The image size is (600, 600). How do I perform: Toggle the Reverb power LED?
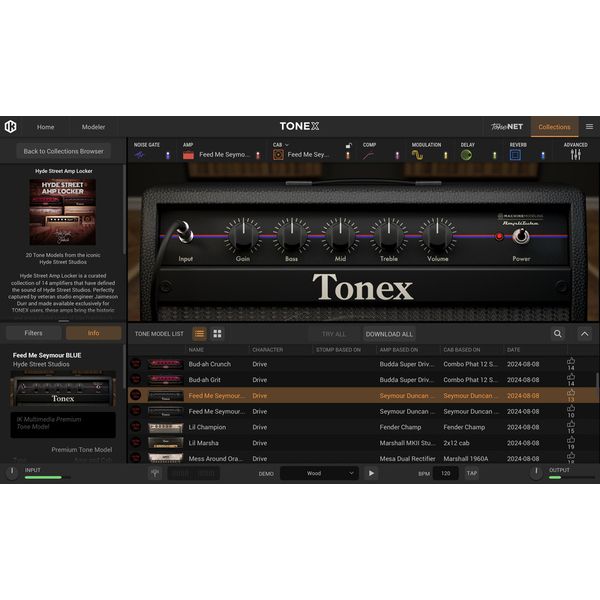tap(543, 155)
